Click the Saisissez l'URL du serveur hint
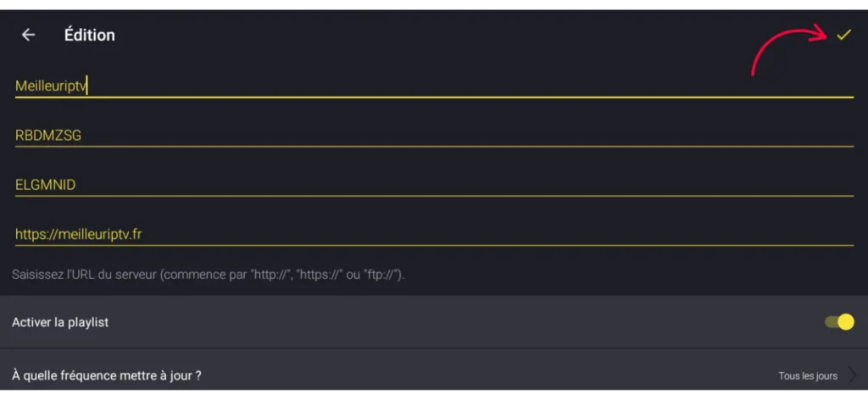The height and width of the screenshot is (400, 868). click(209, 275)
